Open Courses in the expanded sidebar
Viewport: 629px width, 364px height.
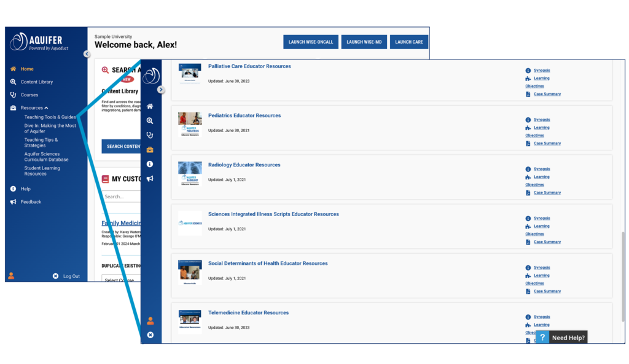click(29, 95)
